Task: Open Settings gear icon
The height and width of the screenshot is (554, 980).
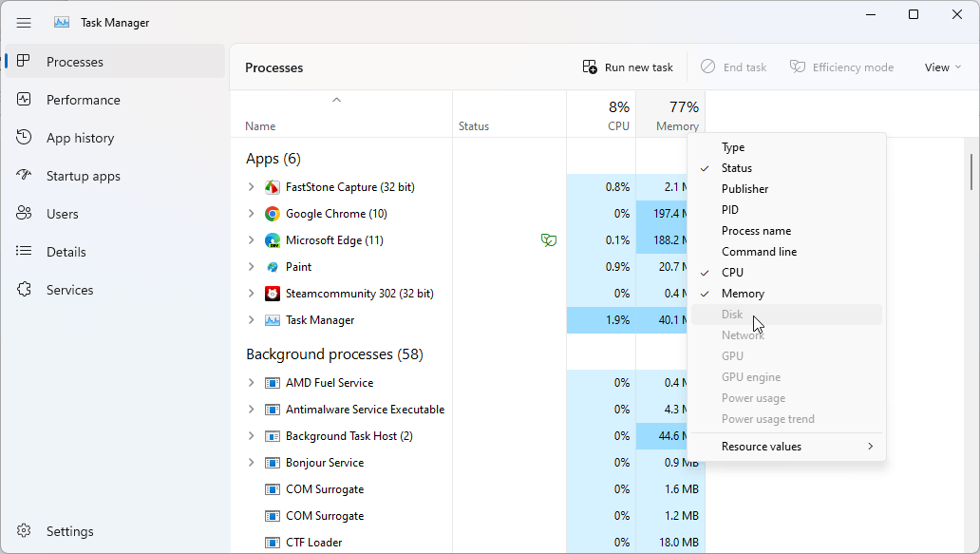Action: click(24, 531)
